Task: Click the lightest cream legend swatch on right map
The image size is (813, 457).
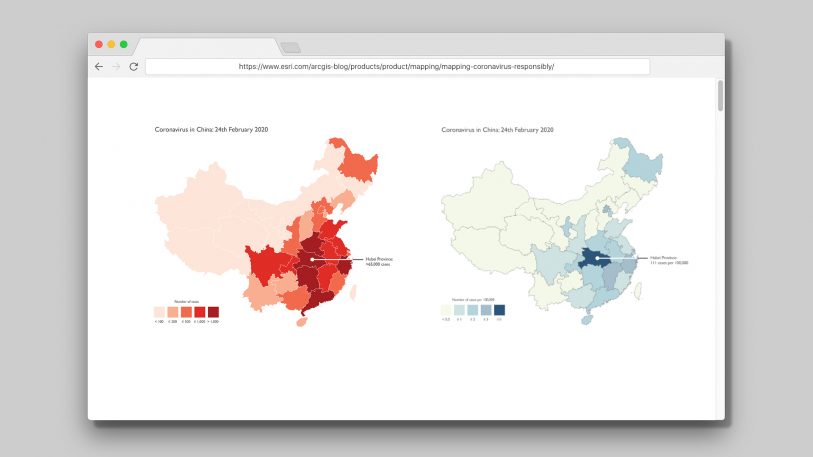Action: pos(446,310)
